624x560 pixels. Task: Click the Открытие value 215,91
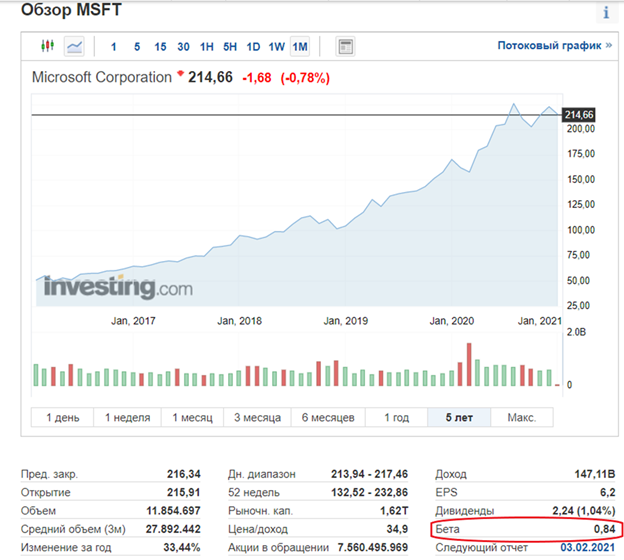click(183, 492)
